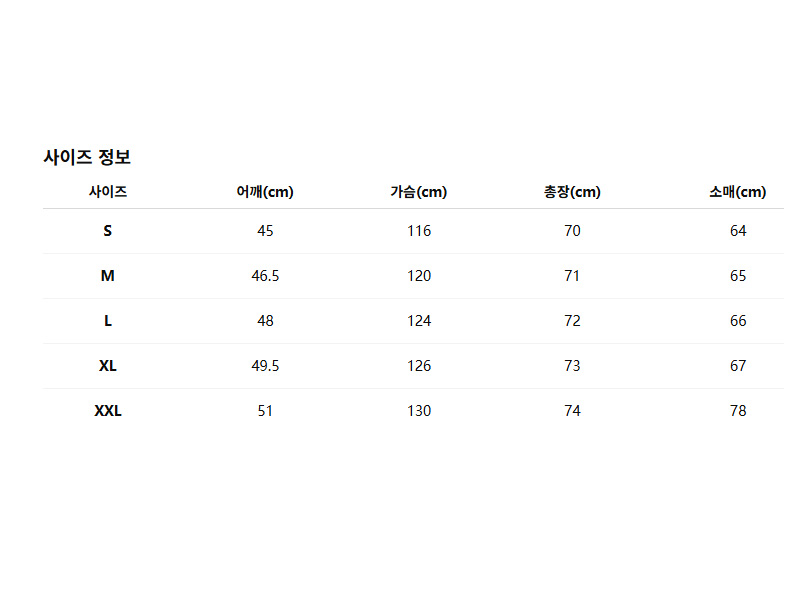
Task: Select chest value 116 for size S
Action: coord(419,231)
